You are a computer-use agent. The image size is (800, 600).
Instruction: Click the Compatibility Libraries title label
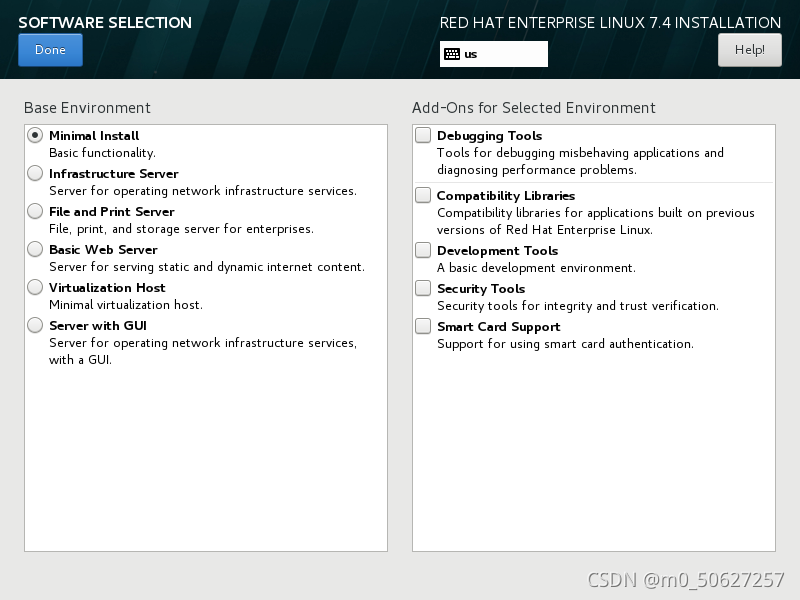coord(506,196)
